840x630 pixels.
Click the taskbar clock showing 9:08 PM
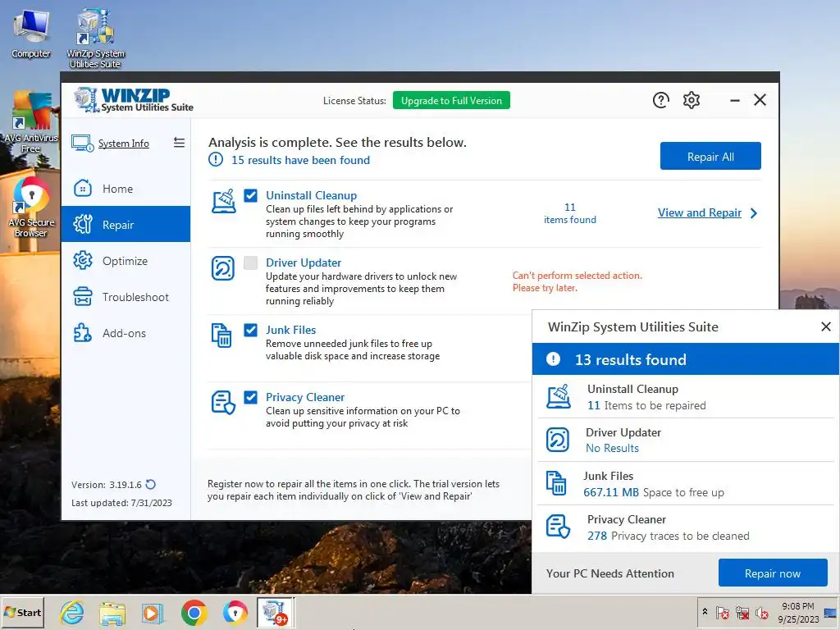click(798, 612)
